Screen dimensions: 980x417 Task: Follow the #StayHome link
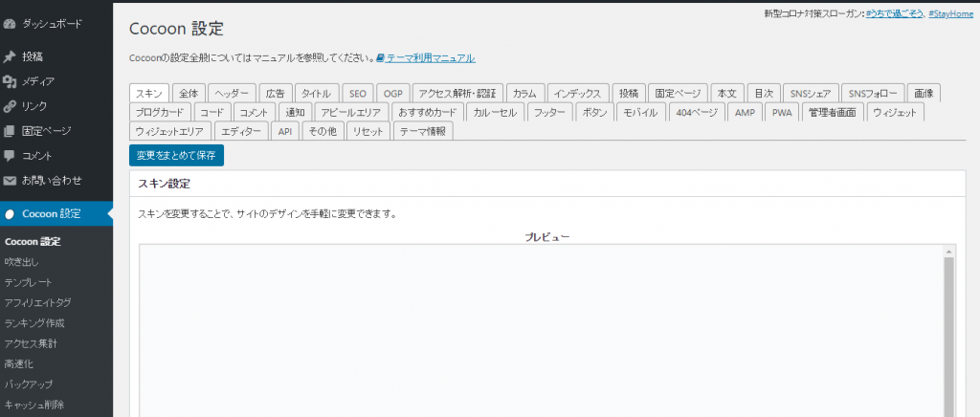950,13
